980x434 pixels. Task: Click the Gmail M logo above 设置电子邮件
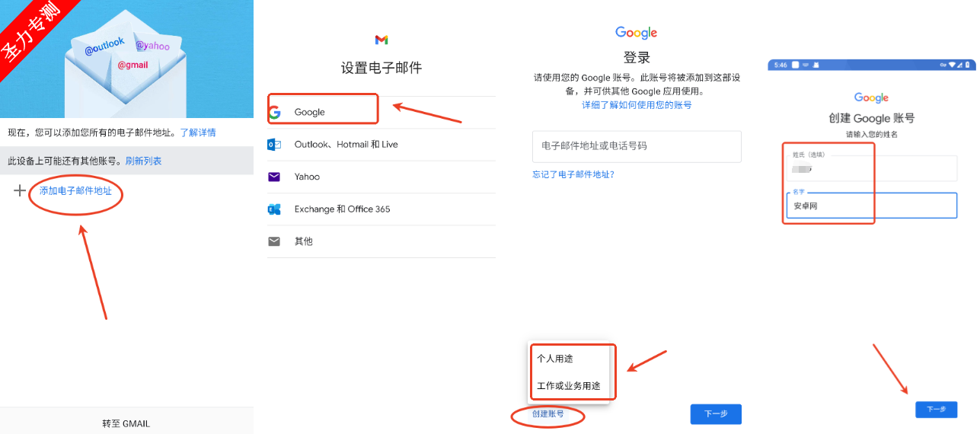381,40
